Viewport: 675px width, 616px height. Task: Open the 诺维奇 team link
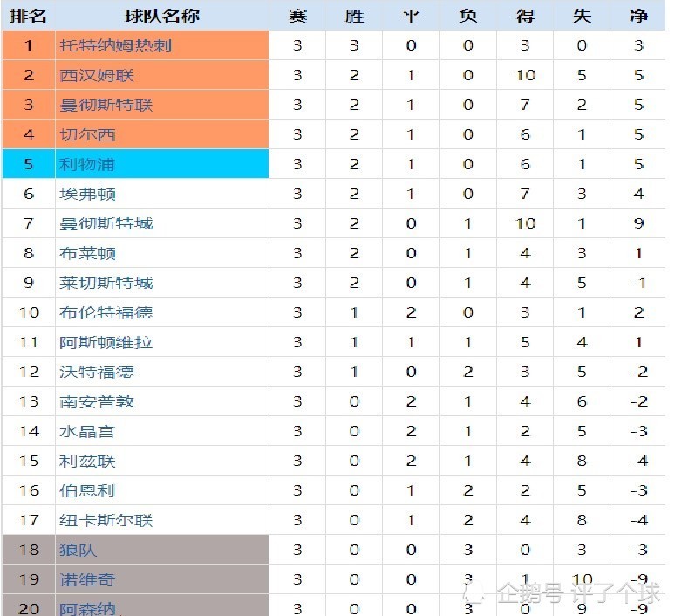tap(87, 580)
